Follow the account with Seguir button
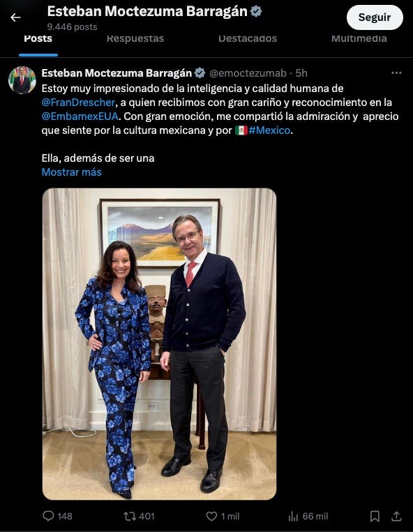Image resolution: width=413 pixels, height=532 pixels. coord(375,17)
